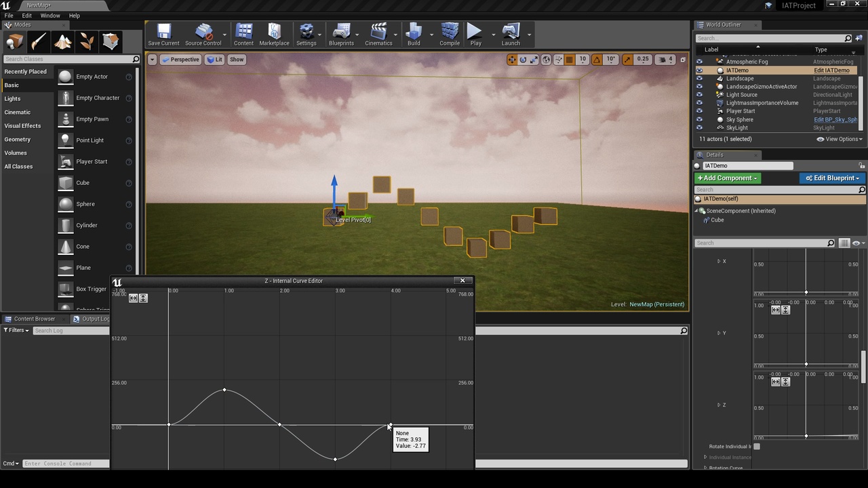This screenshot has width=868, height=488.
Task: Click the Build toolbar button
Action: click(414, 35)
